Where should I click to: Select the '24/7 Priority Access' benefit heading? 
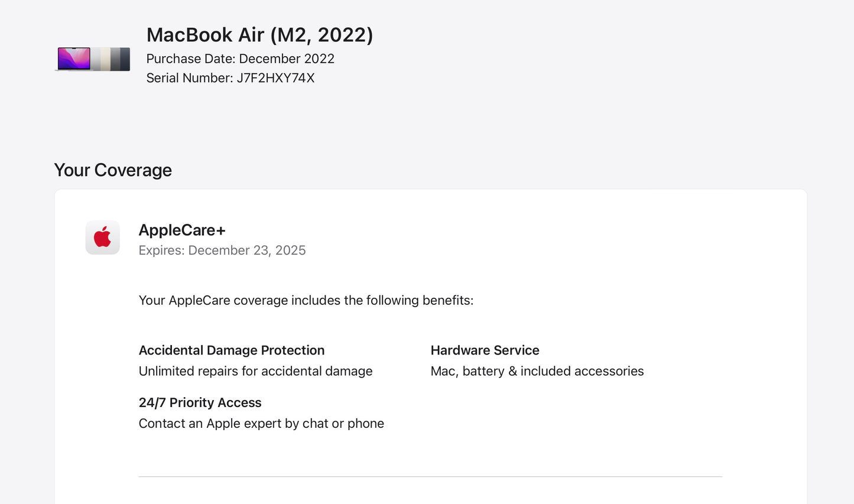click(200, 402)
